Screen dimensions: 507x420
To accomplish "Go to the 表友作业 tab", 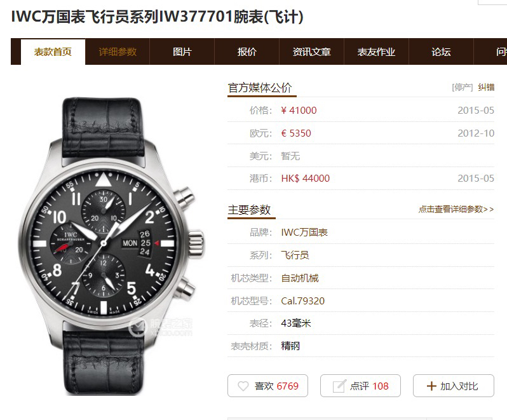I will pos(376,51).
